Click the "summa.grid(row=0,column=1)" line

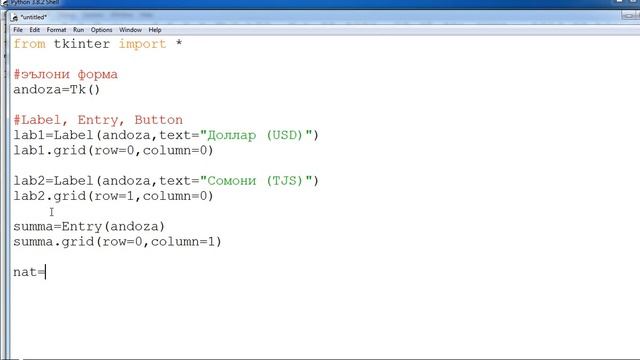[x=118, y=242]
